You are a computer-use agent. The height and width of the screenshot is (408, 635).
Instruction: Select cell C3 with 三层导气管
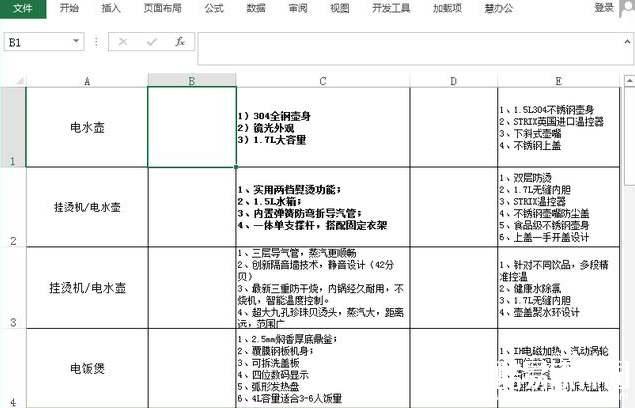pos(323,288)
